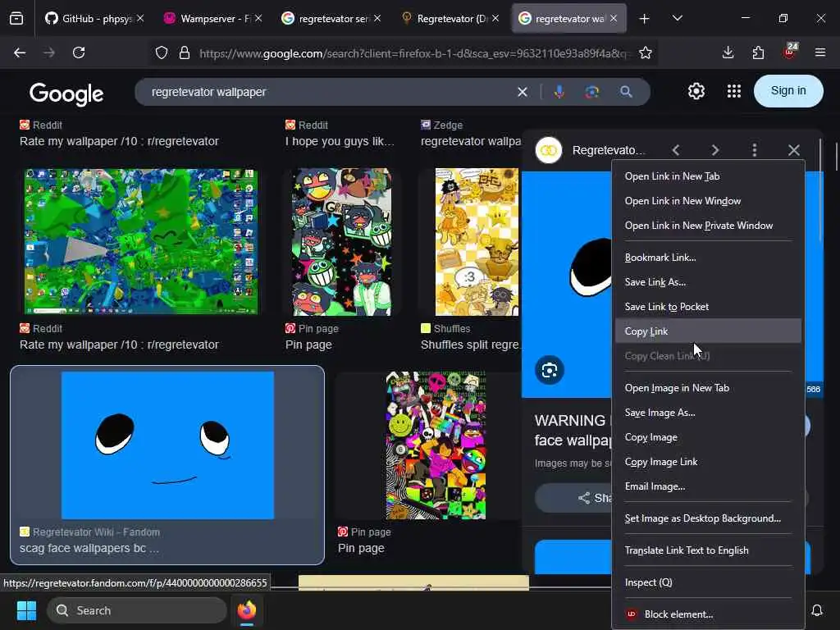Screen dimensions: 840x630
Task: Select Copy Link menu entry
Action: [708, 331]
